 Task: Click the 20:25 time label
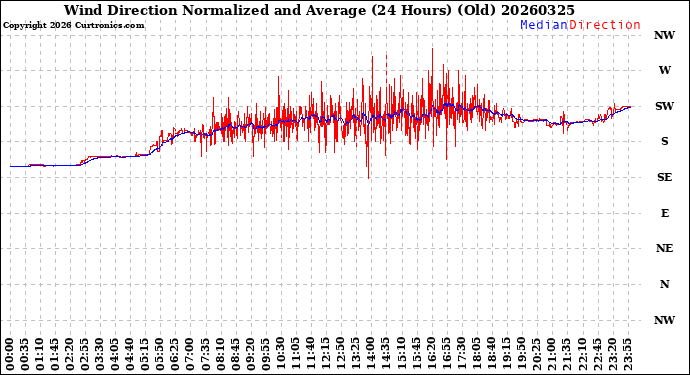point(537,354)
